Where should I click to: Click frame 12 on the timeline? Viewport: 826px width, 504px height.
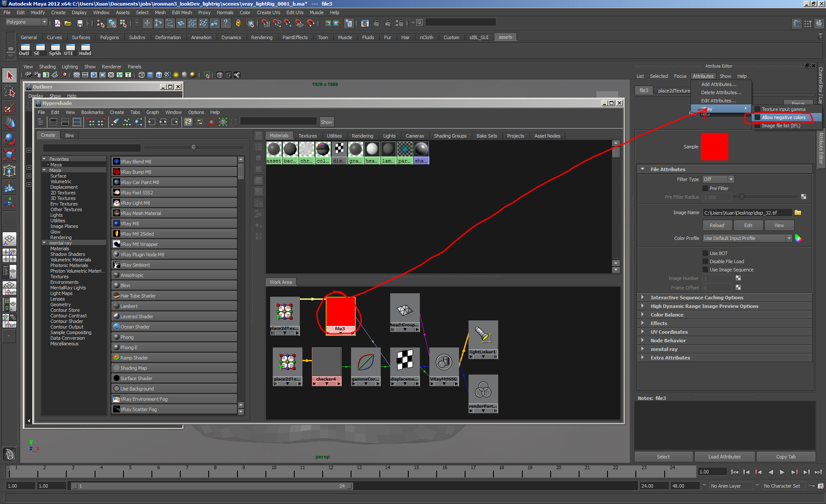pyautogui.click(x=330, y=472)
